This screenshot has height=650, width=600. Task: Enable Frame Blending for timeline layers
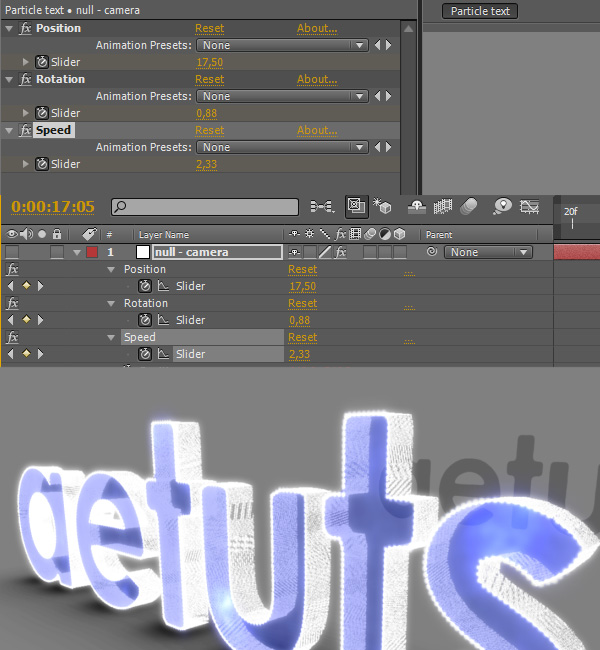coord(442,206)
